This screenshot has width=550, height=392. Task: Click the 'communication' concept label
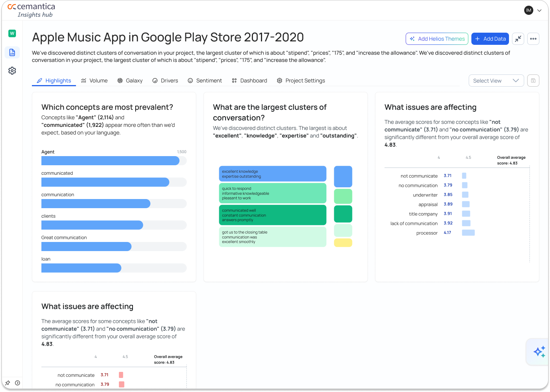[x=58, y=194]
